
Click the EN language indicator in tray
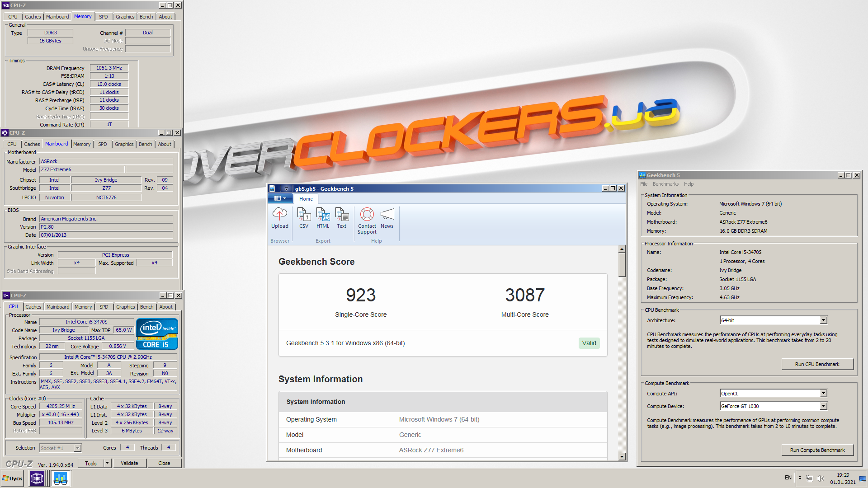788,478
